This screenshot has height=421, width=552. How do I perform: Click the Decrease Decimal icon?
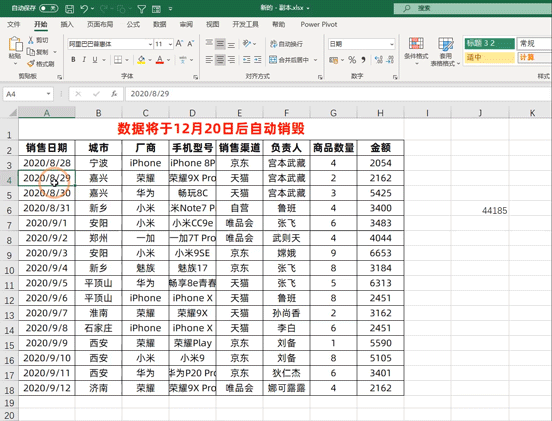tap(390, 60)
